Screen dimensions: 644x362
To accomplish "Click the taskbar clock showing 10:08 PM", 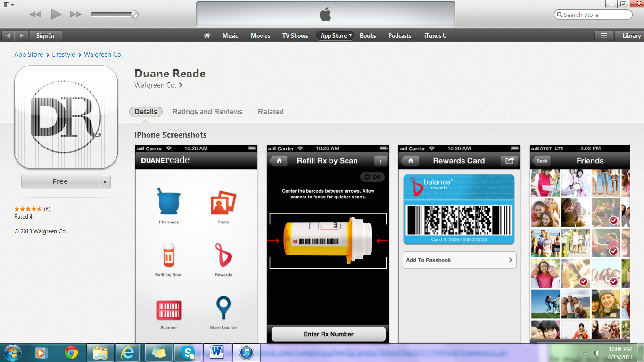I will pyautogui.click(x=619, y=353).
